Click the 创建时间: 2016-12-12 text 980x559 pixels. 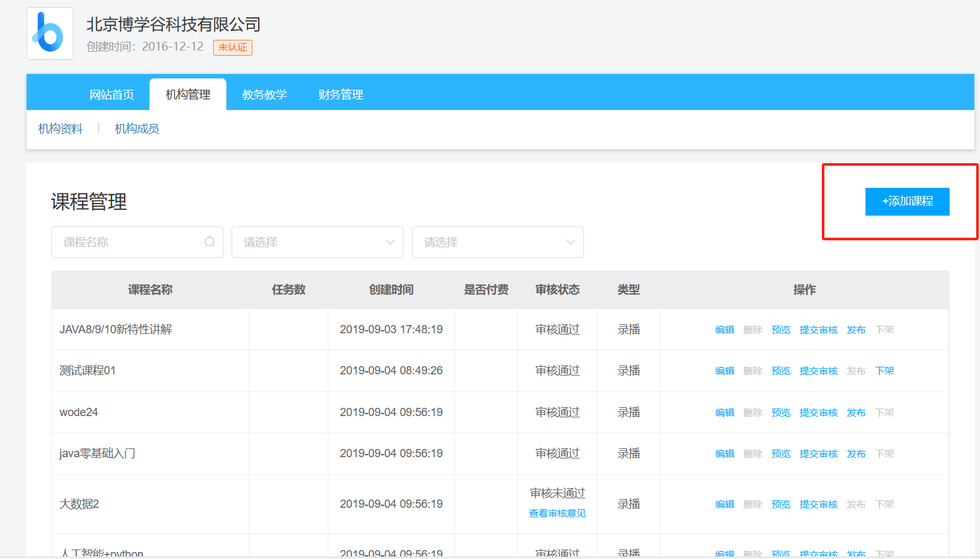pos(145,47)
